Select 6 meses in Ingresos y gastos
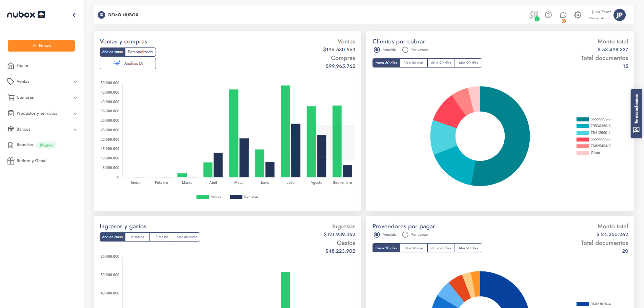This screenshot has height=308, width=644. pos(138,237)
